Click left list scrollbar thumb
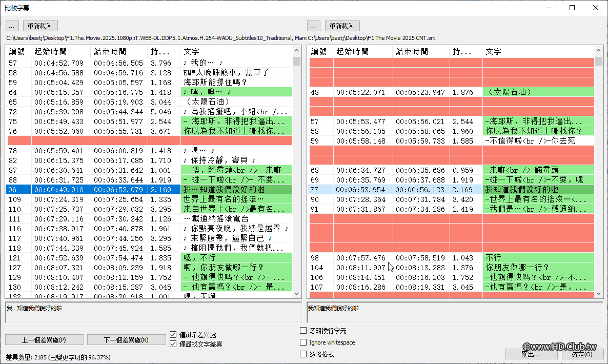The image size is (608, 364). [x=297, y=61]
